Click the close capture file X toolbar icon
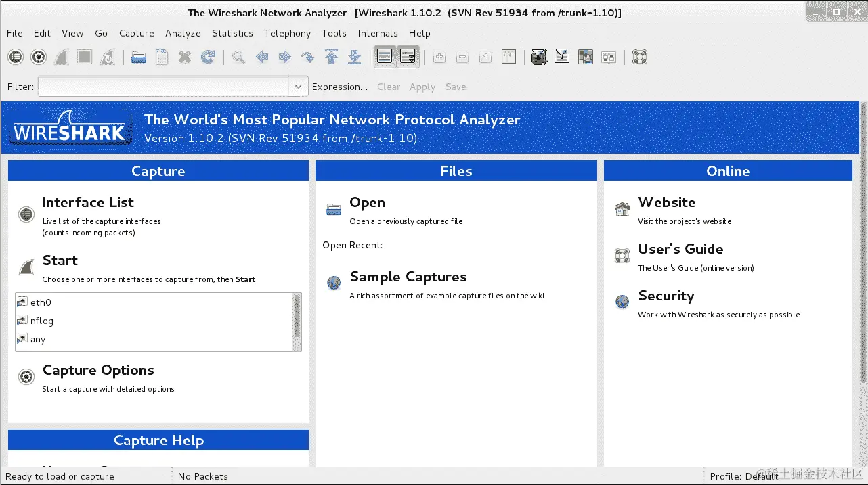Screen dimensions: 868x485 pyautogui.click(x=185, y=57)
